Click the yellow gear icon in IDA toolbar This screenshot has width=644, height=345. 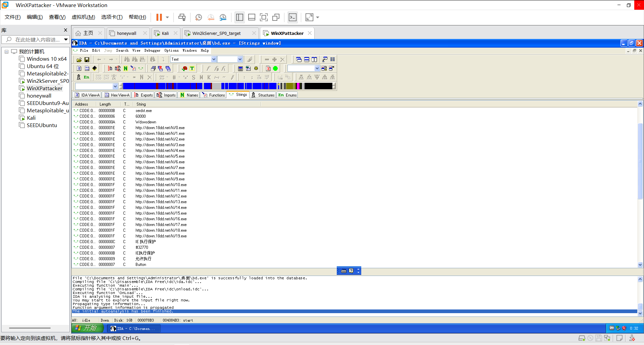(256, 68)
